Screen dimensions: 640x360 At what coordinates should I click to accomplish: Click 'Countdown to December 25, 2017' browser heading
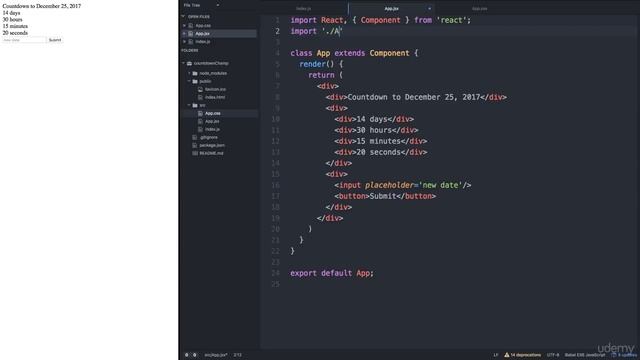coord(42,6)
